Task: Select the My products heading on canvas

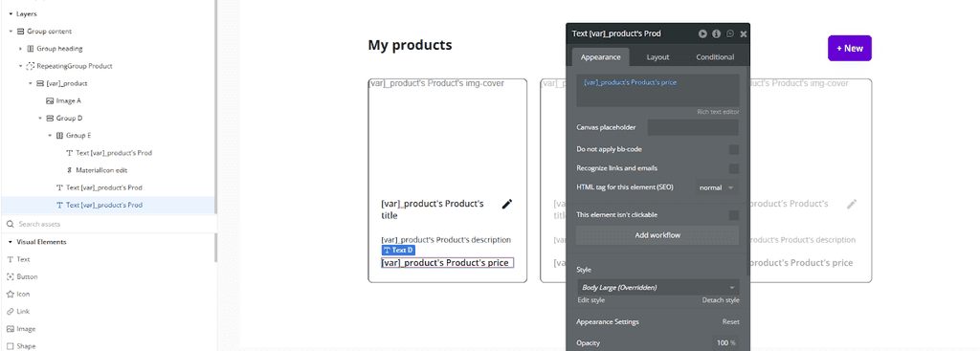Action: pyautogui.click(x=410, y=45)
